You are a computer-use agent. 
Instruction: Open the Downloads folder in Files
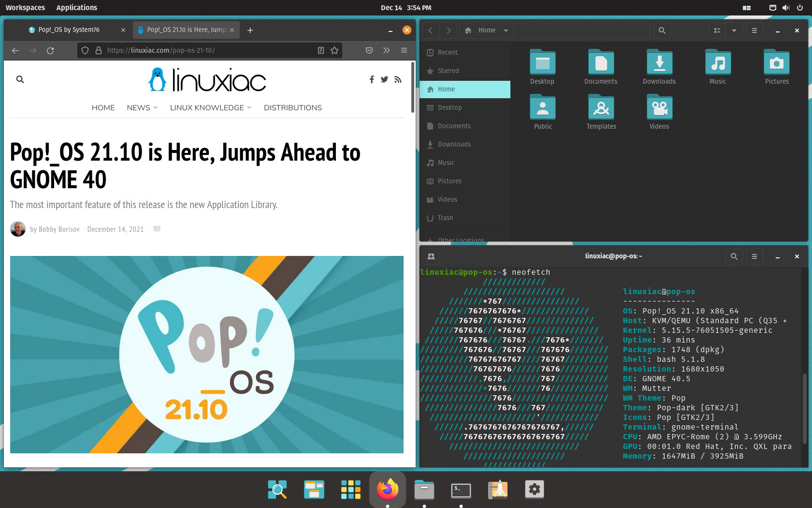[659, 67]
